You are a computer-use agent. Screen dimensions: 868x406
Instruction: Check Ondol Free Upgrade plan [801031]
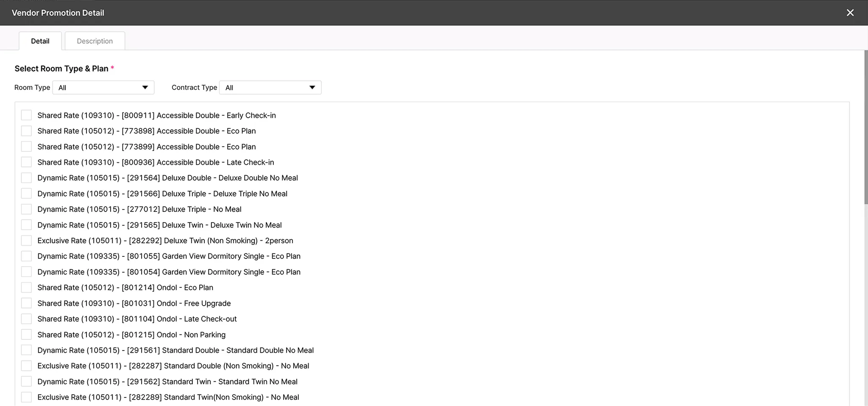pos(26,303)
